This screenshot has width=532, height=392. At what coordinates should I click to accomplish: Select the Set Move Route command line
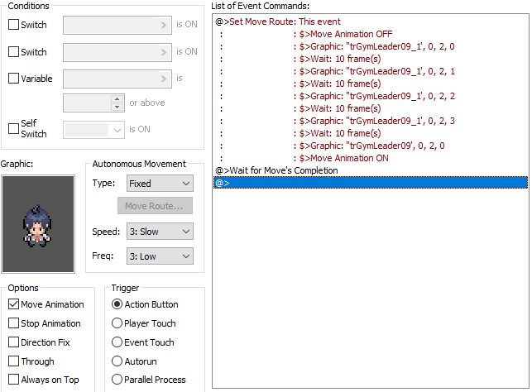(x=278, y=22)
